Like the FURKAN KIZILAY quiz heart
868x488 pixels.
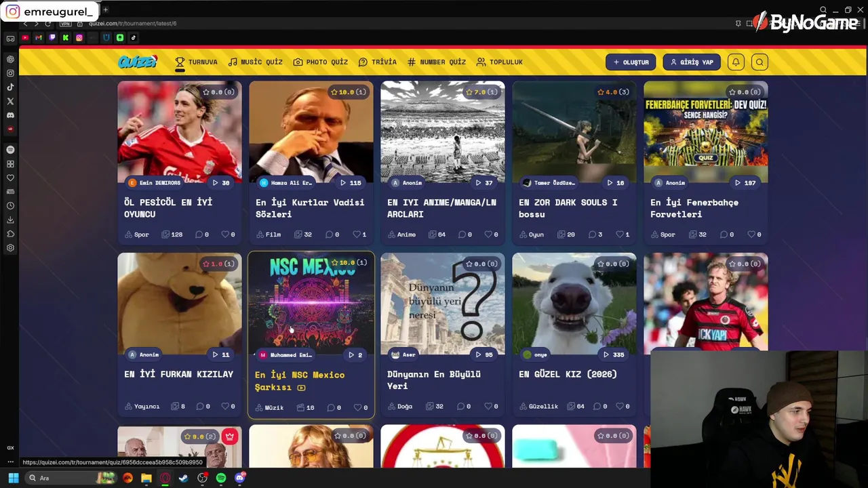click(225, 407)
